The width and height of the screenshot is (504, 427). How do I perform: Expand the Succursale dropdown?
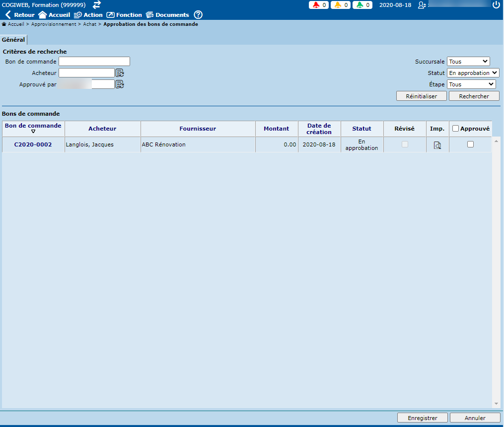pos(468,62)
